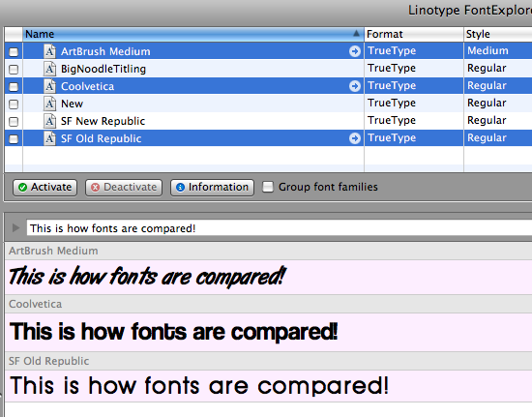The image size is (532, 417).
Task: Open the Information button
Action: point(213,188)
